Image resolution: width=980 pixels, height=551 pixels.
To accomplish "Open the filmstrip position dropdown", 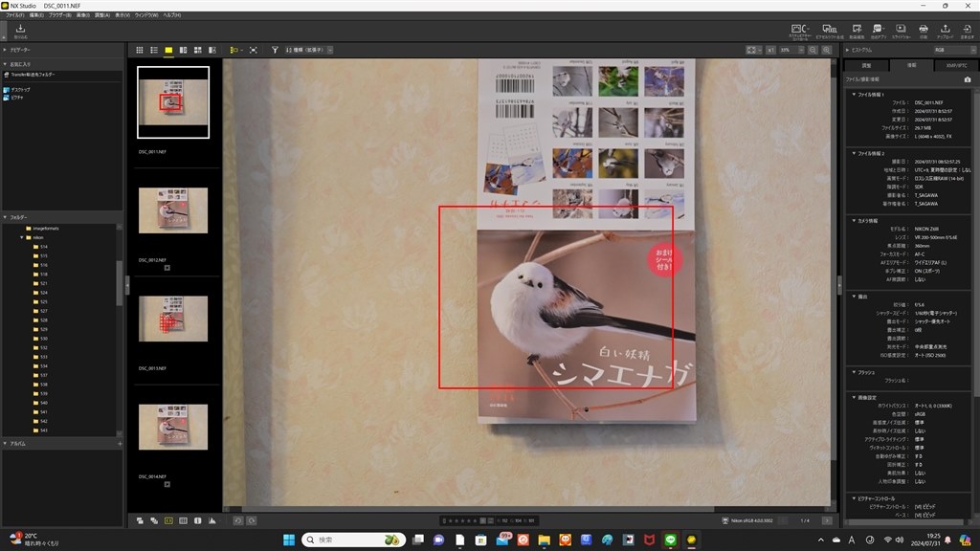I will [236, 50].
